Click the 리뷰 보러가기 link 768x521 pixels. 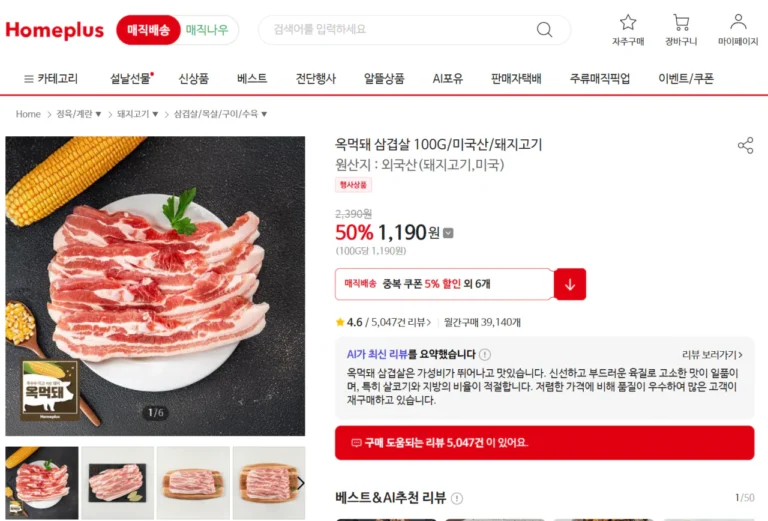pyautogui.click(x=712, y=355)
